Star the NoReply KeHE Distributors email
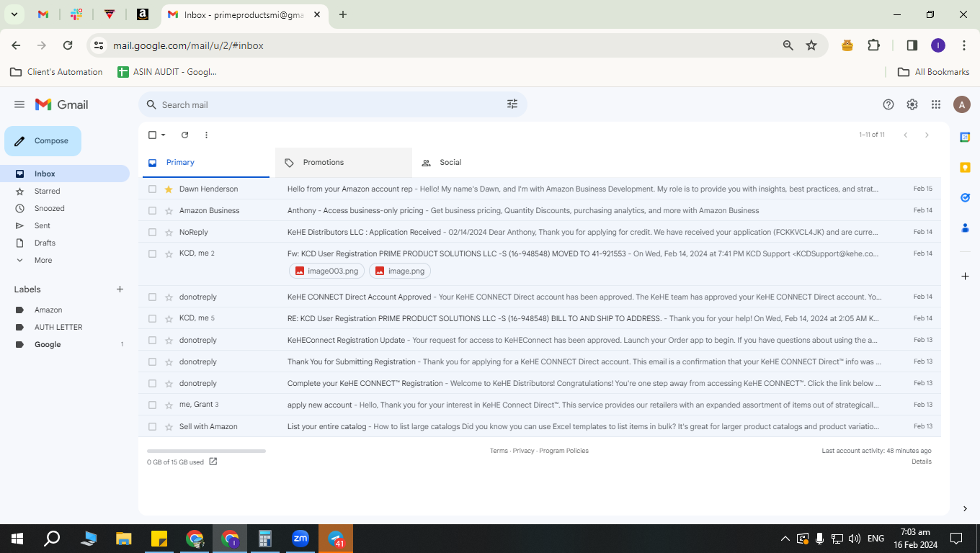This screenshot has width=980, height=553. pyautogui.click(x=169, y=232)
